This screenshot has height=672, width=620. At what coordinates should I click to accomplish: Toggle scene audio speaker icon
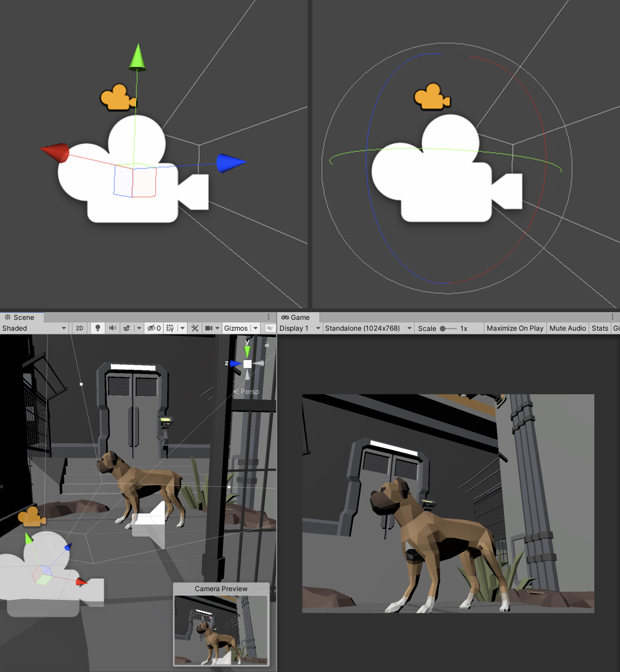coord(112,328)
